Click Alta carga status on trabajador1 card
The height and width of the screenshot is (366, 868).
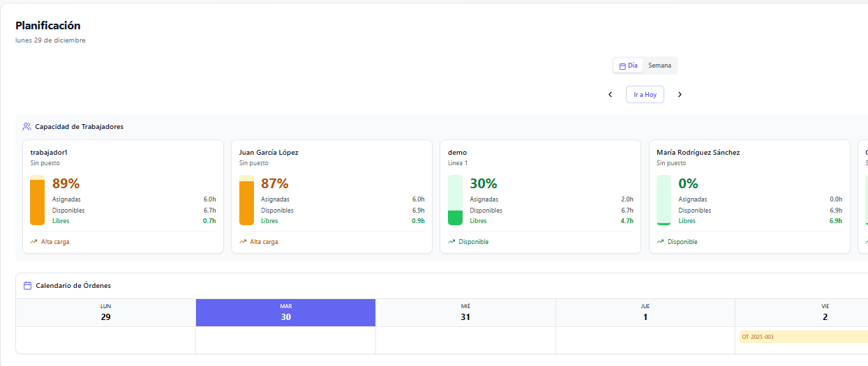click(x=55, y=242)
